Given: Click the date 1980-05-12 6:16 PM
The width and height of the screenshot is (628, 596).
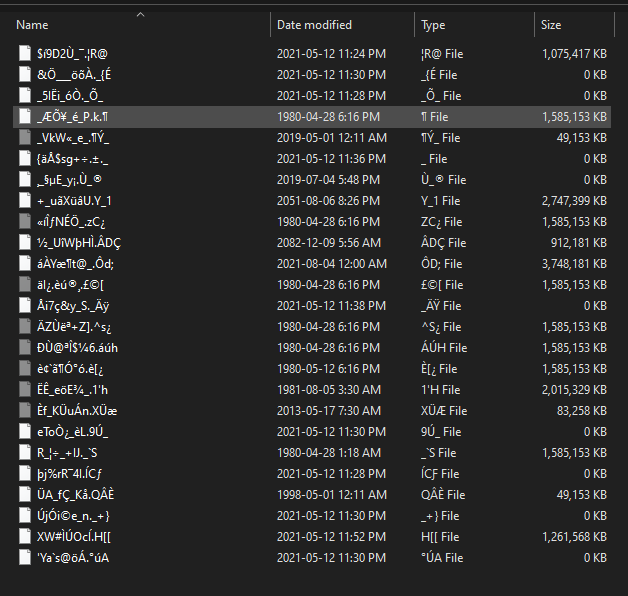Looking at the screenshot, I should click(x=328, y=368).
